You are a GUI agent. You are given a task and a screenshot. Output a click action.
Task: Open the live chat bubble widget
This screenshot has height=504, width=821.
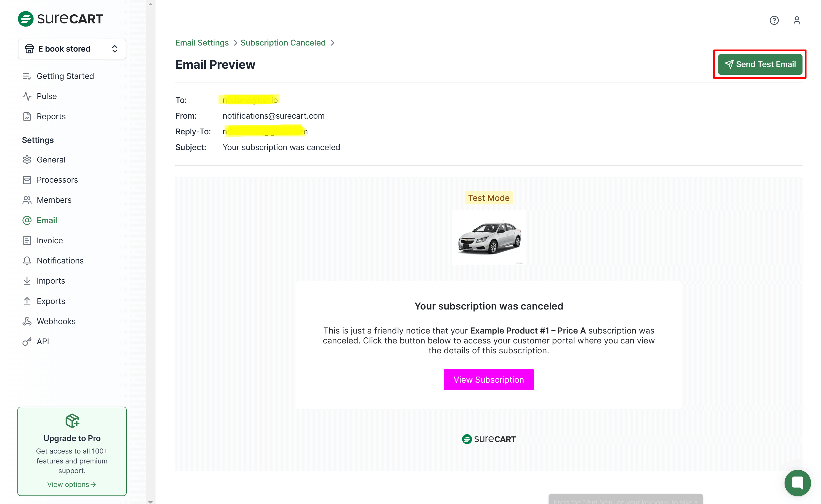pyautogui.click(x=797, y=482)
